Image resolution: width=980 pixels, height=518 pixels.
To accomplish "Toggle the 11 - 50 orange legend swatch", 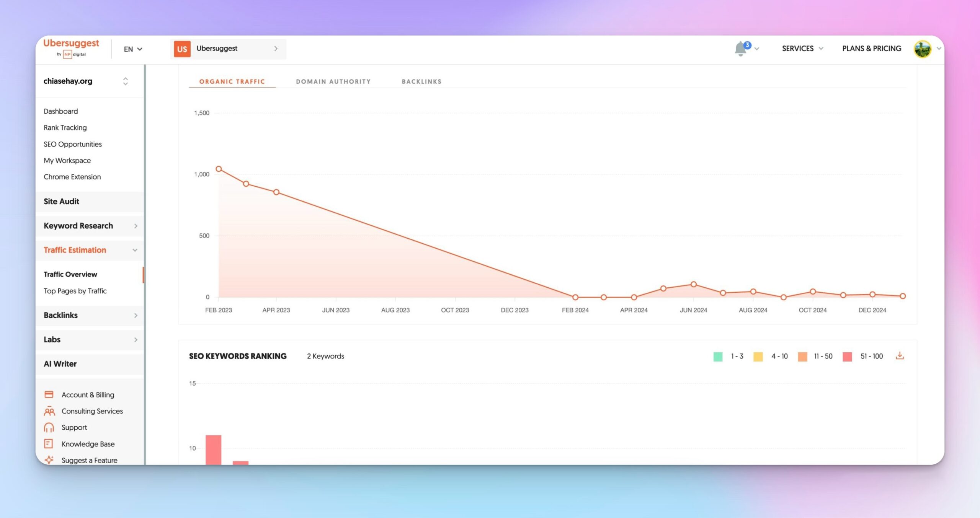I will click(802, 357).
